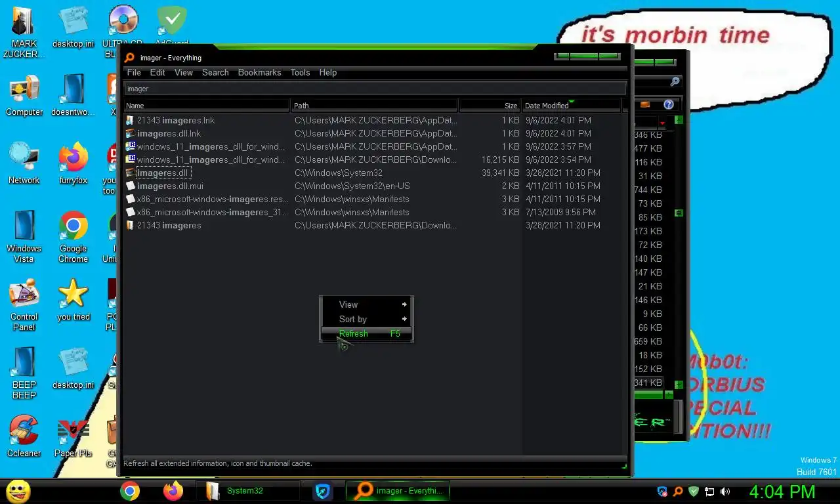Open the 'you tried' star icon
Screen dimensions: 840x504
click(x=73, y=300)
